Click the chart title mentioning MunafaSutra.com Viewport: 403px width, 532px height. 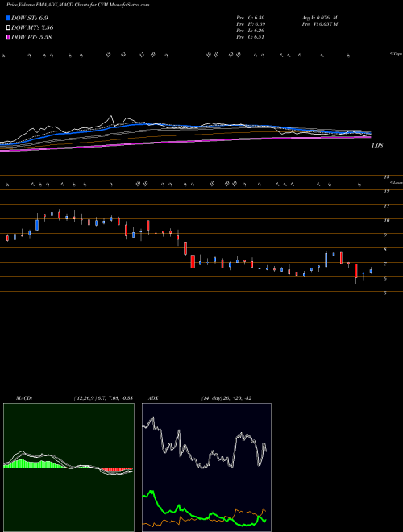pos(77,5)
